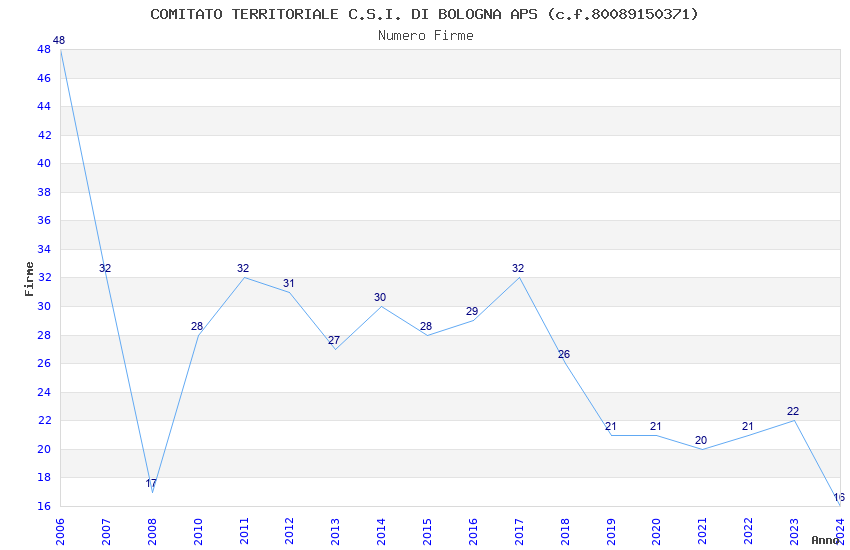Viewport: 850px width, 550px height.
Task: Click the y-axis tick label 24
Action: pos(44,392)
